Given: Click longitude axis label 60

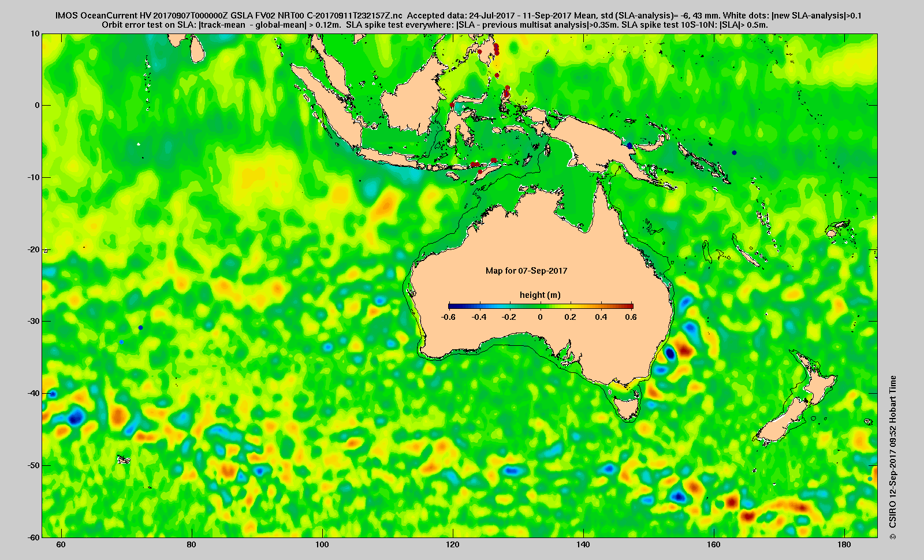Looking at the screenshot, I should tap(61, 545).
